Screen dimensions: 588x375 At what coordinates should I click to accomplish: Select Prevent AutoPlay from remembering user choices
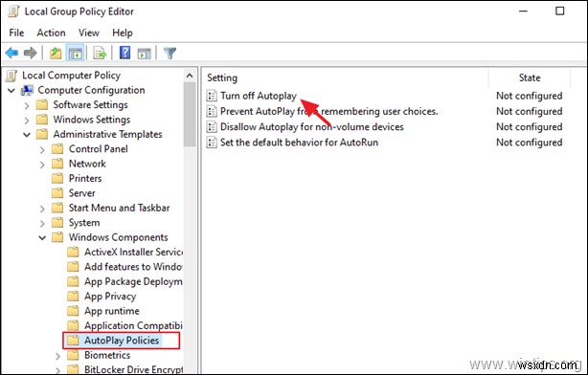click(x=328, y=111)
